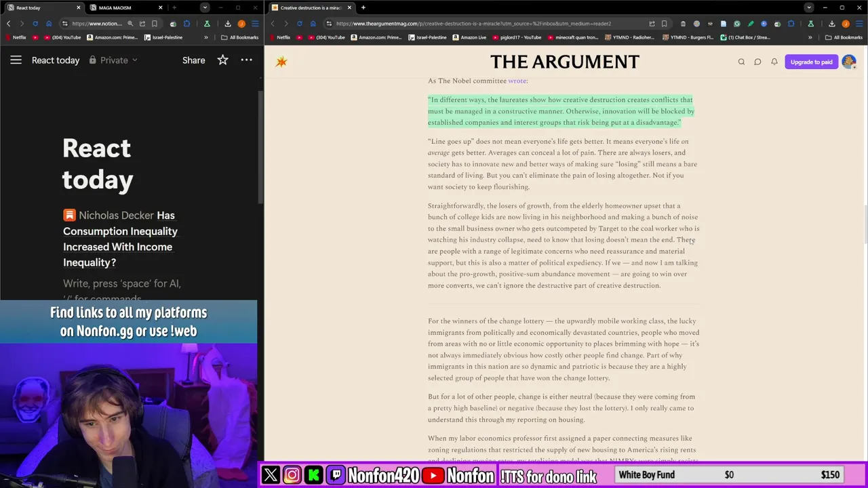Open the chat bubble icon on The Argument
Image resolution: width=868 pixels, height=488 pixels.
[757, 62]
